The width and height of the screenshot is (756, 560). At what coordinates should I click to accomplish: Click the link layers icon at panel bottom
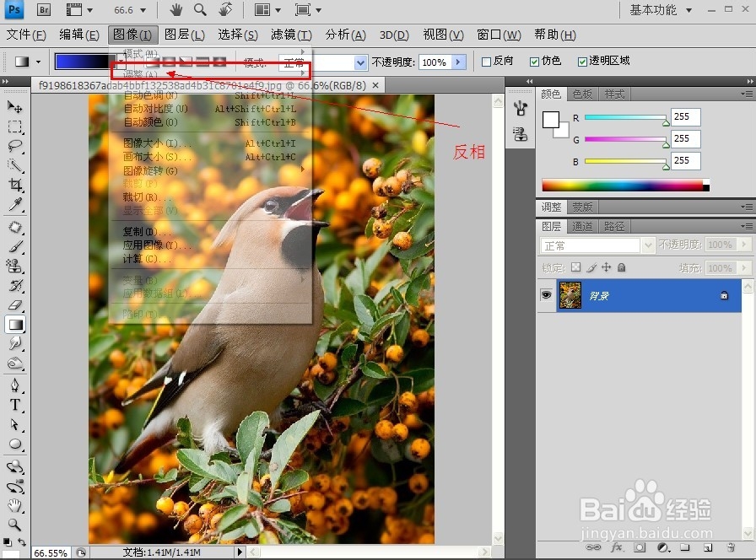[593, 547]
